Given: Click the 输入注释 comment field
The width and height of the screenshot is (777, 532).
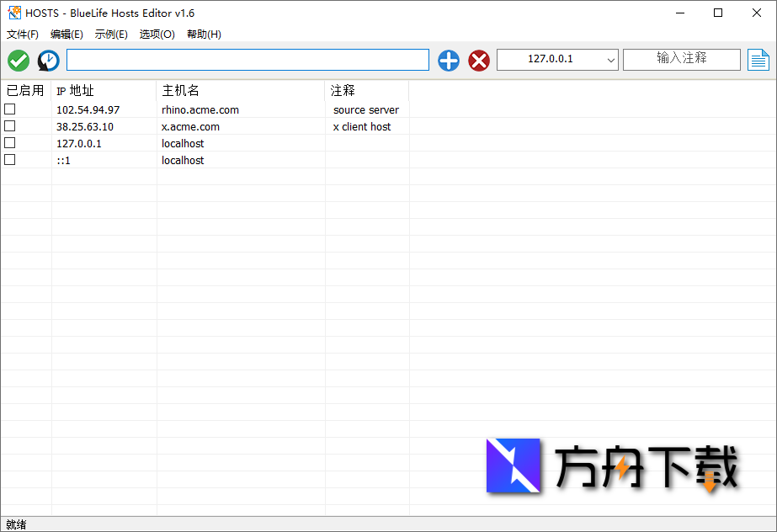Looking at the screenshot, I should [681, 59].
